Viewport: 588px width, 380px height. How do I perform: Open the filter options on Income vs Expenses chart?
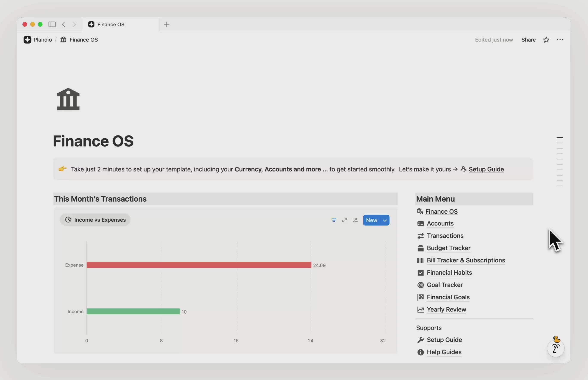coord(334,220)
